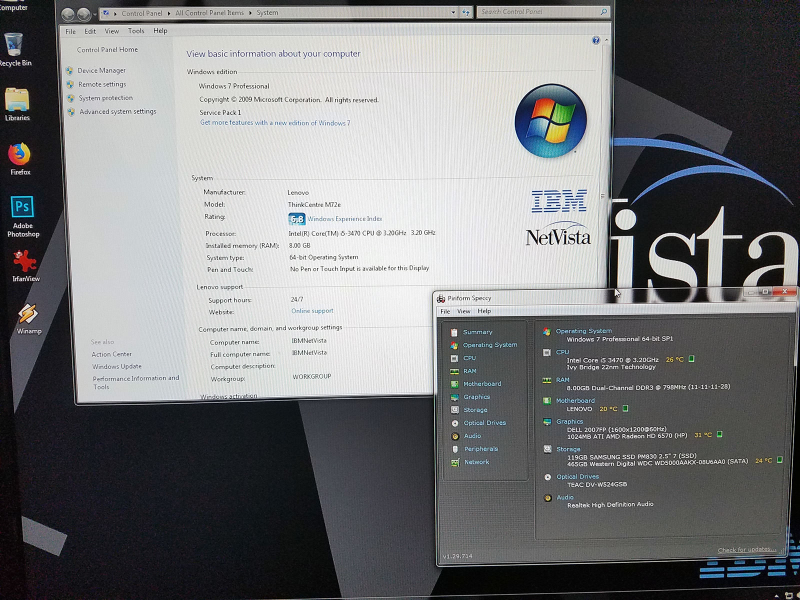Viewport: 800px width, 600px height.
Task: Select Storage icon in Speccy sidebar
Action: pos(455,410)
